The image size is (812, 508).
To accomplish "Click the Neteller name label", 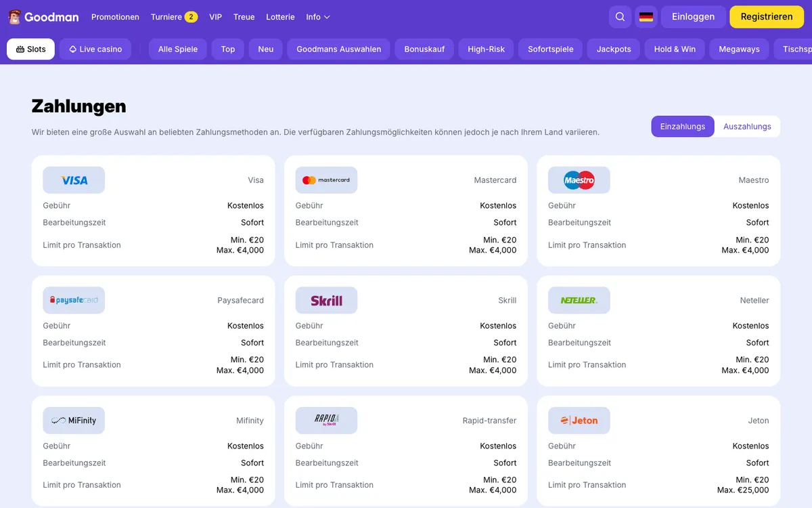I will pyautogui.click(x=754, y=300).
